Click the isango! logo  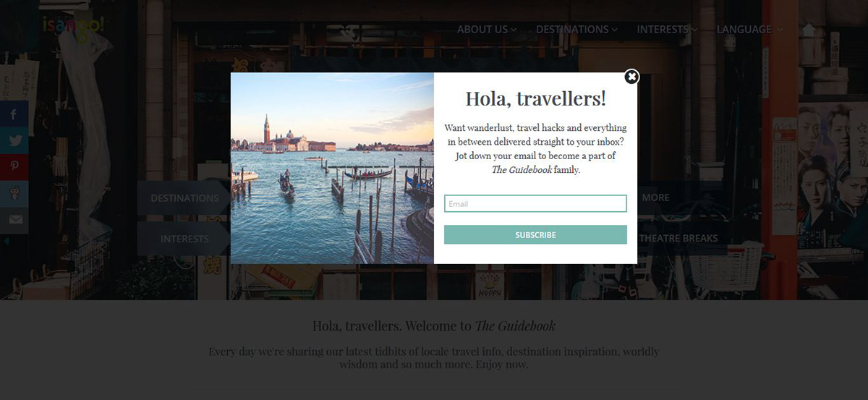pyautogui.click(x=74, y=25)
